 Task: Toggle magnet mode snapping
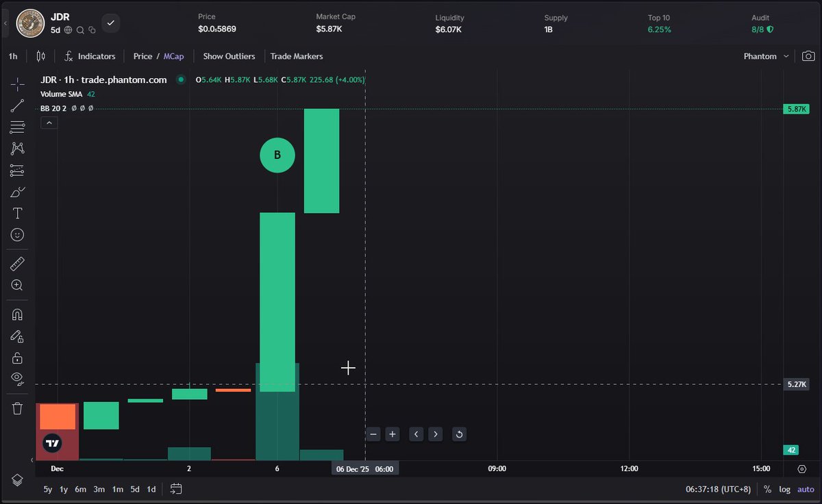17,314
